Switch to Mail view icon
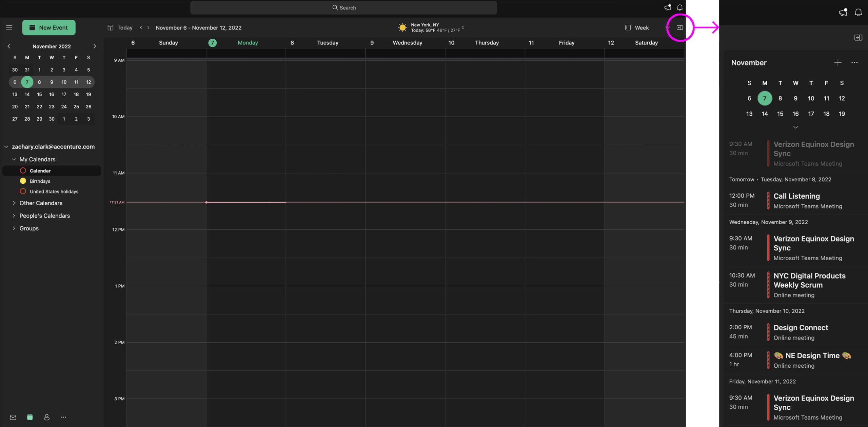Image resolution: width=868 pixels, height=427 pixels. tap(13, 417)
